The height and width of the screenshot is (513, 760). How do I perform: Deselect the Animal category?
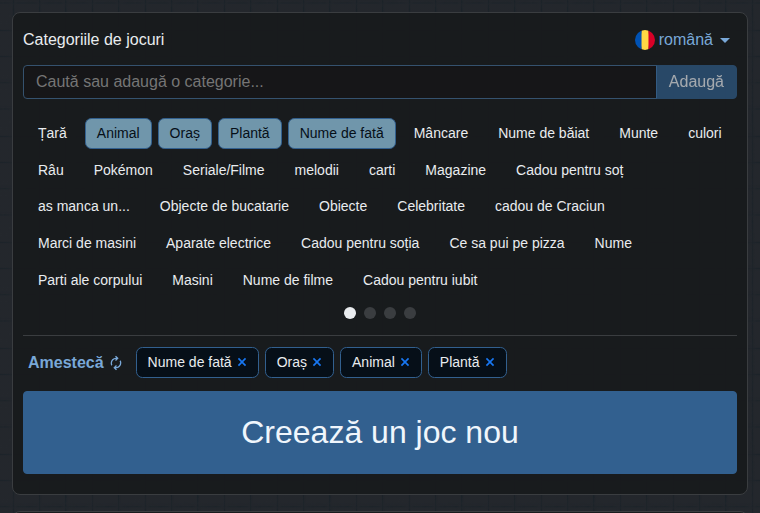click(118, 133)
